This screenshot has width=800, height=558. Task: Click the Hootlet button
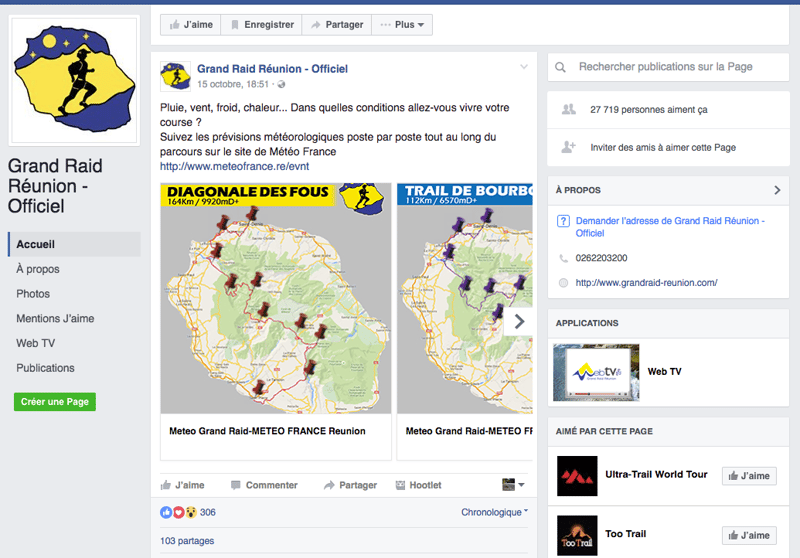[x=419, y=485]
